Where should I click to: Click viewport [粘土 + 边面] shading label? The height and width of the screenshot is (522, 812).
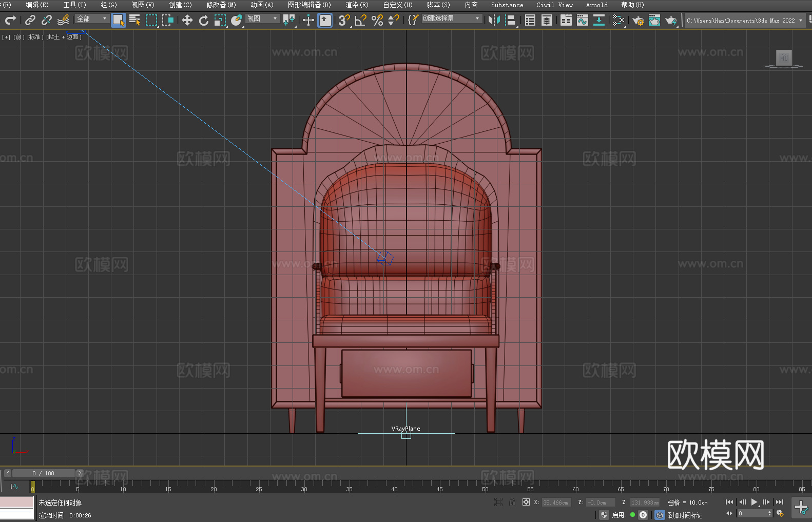[x=64, y=37]
